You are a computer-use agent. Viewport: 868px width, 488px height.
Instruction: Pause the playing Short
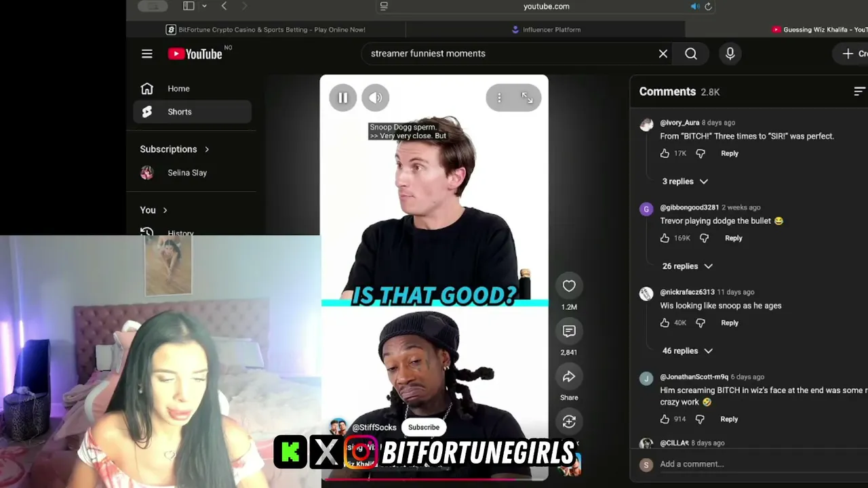(x=343, y=98)
